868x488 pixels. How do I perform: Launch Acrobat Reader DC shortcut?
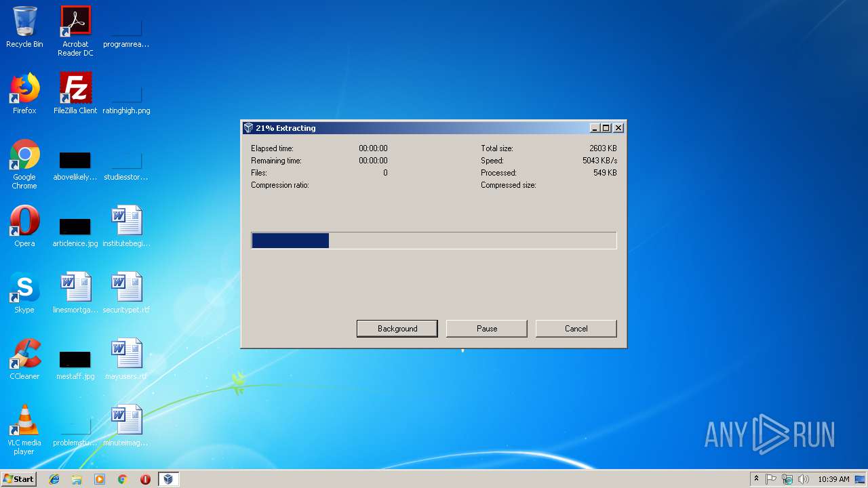click(75, 31)
